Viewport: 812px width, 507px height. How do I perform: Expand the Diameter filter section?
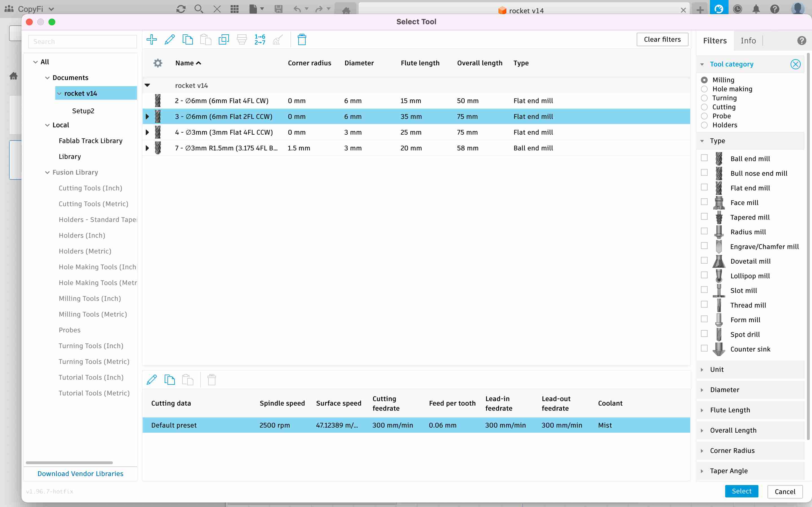pyautogui.click(x=702, y=390)
